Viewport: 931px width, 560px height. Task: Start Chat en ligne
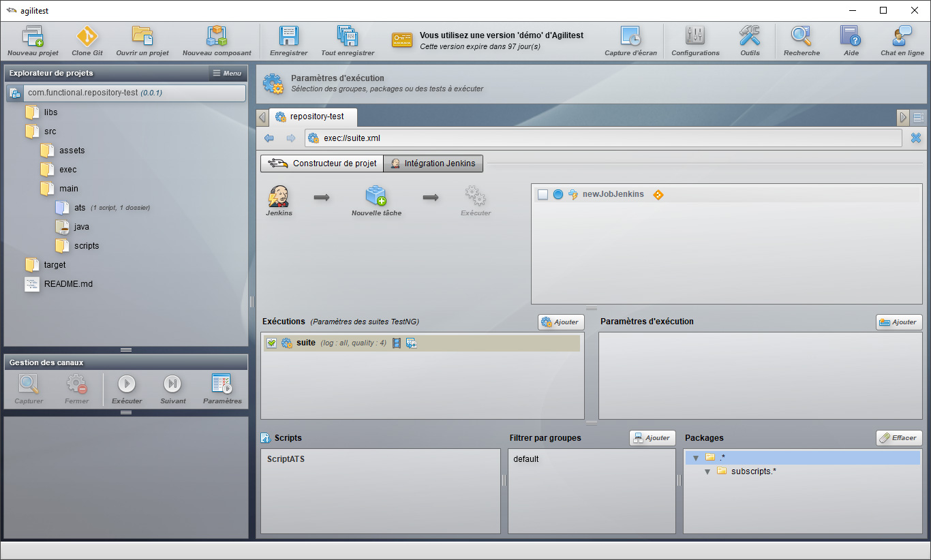(902, 41)
